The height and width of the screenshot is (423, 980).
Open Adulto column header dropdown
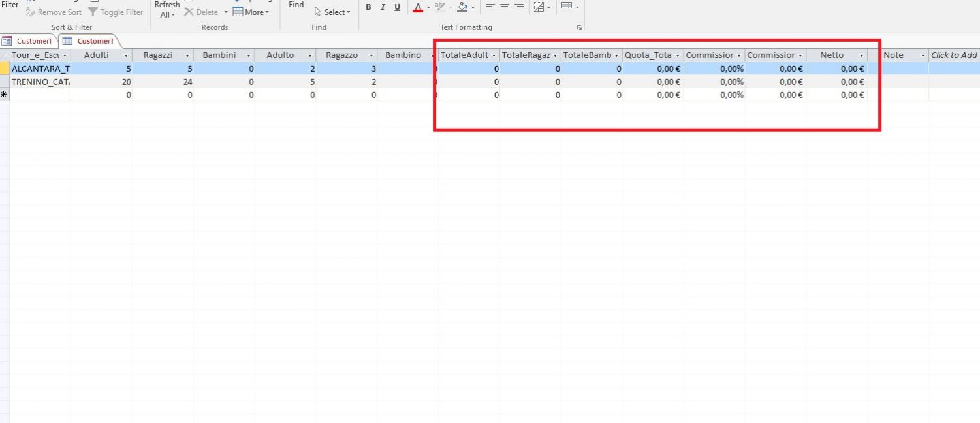[x=310, y=55]
